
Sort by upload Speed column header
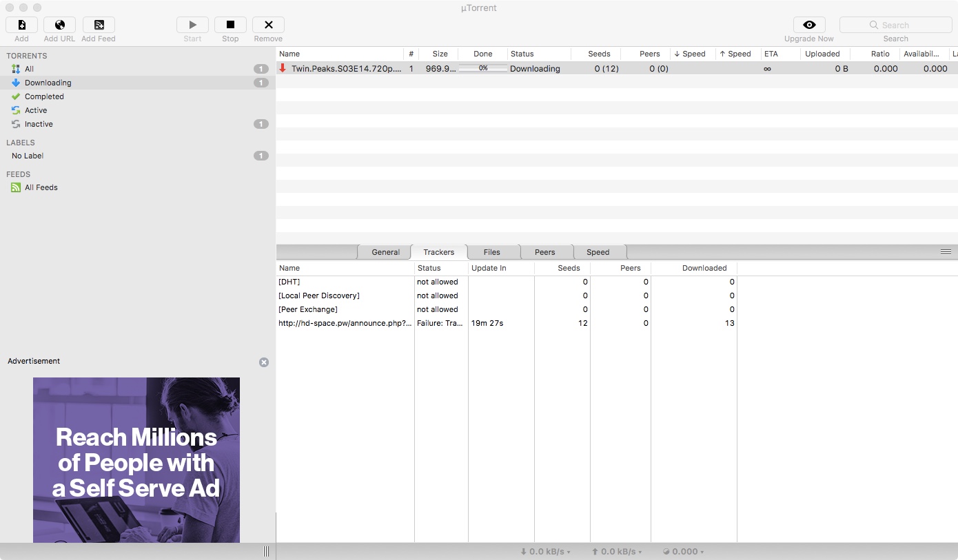pyautogui.click(x=738, y=54)
